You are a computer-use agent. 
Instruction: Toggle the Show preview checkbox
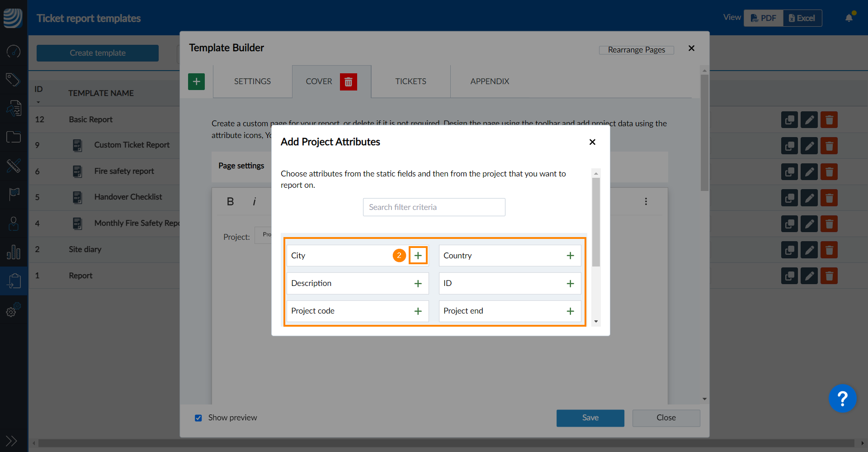[x=198, y=418]
